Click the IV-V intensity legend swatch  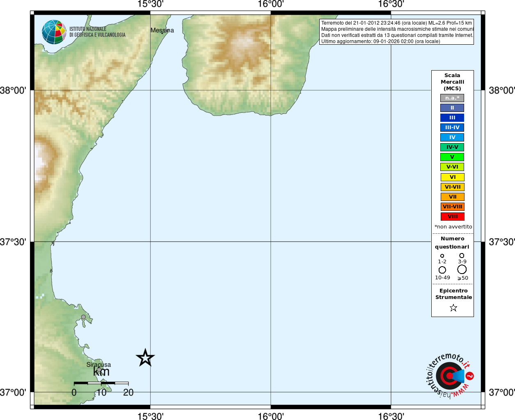pyautogui.click(x=452, y=147)
